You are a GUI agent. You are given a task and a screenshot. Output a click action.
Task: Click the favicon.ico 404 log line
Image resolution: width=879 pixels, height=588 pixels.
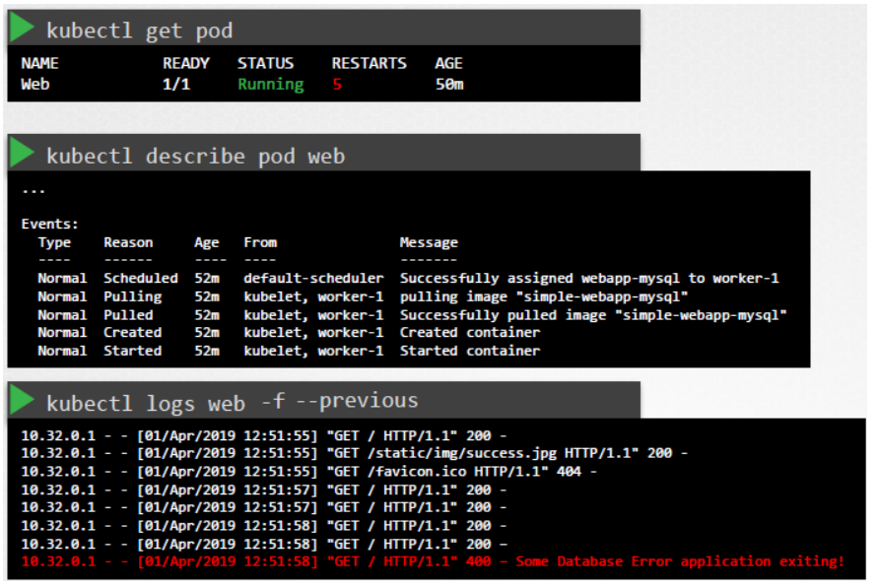pos(308,471)
